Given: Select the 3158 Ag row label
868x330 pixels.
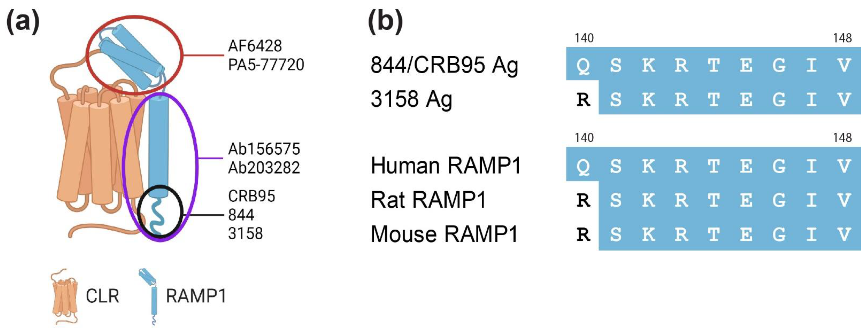Looking at the screenshot, I should coord(411,99).
